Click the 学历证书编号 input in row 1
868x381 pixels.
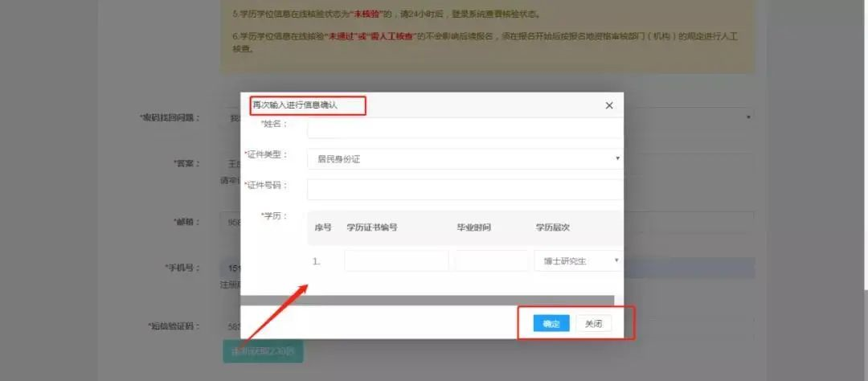(x=396, y=260)
